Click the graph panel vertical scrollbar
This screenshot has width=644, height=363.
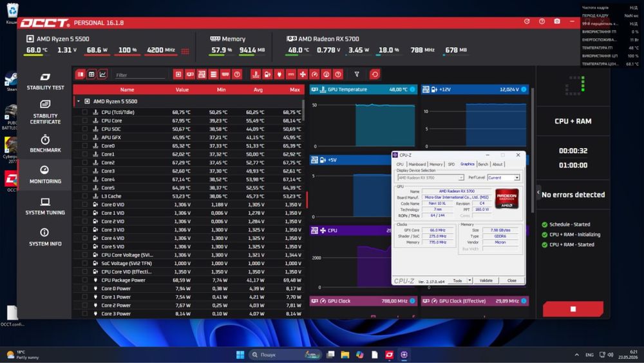point(533,150)
